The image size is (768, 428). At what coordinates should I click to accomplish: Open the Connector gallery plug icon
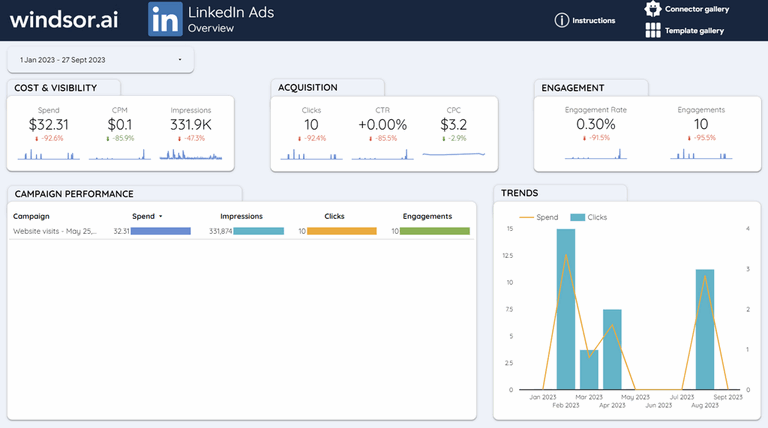coord(652,8)
